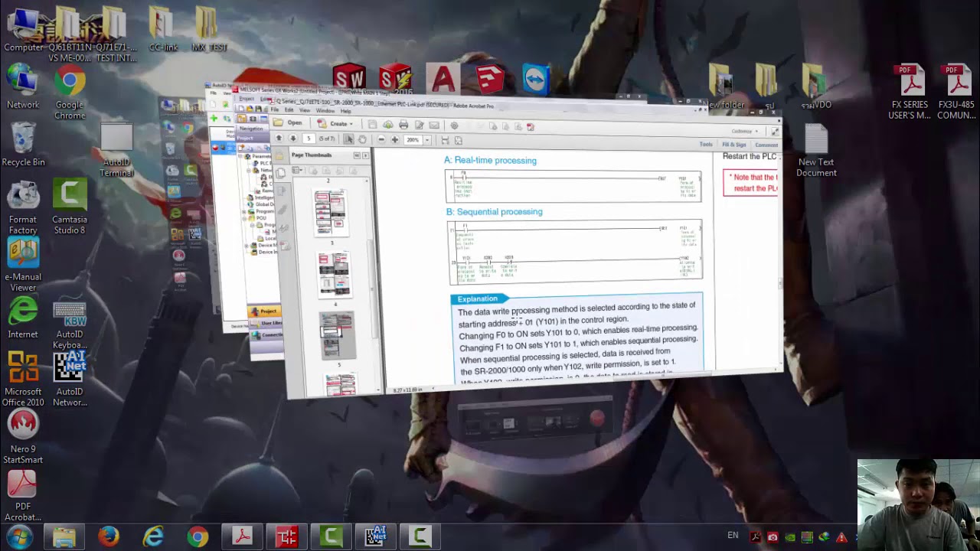Click the Zoom In plus button
980x551 pixels.
[395, 139]
